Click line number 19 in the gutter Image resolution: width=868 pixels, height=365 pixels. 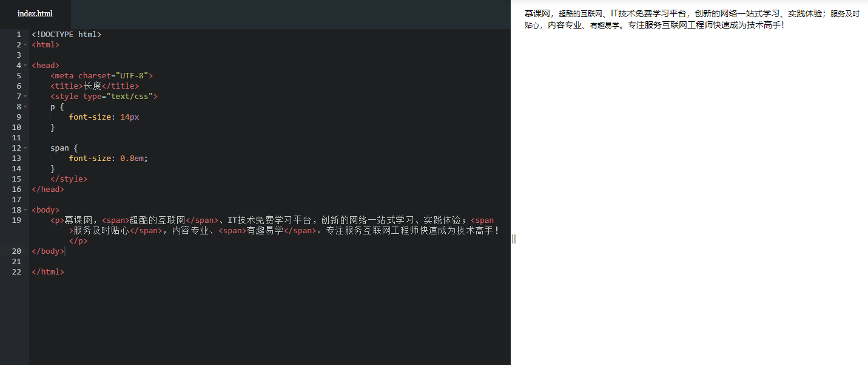[16, 220]
